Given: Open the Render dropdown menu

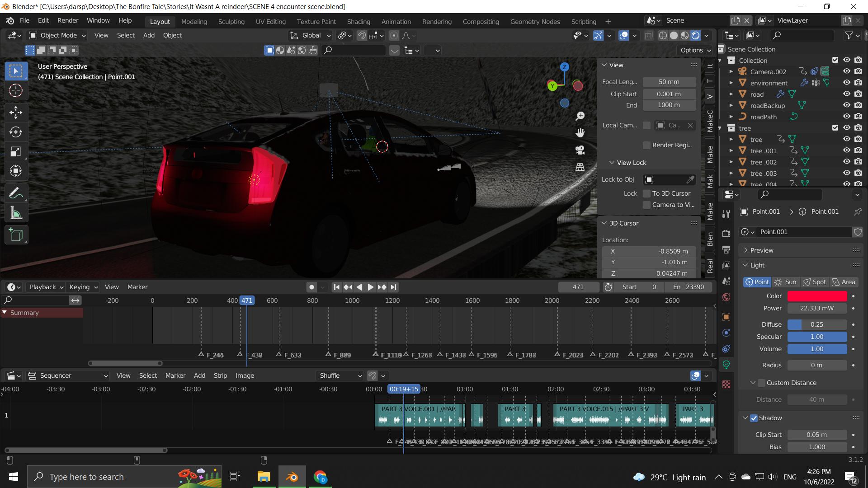Looking at the screenshot, I should (68, 21).
